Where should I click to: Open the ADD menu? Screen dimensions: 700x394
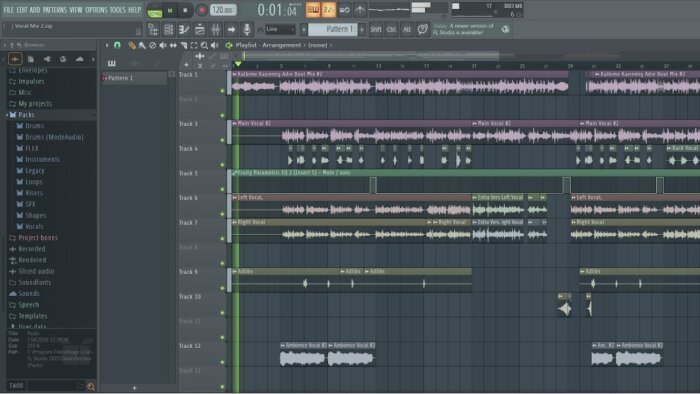point(35,10)
